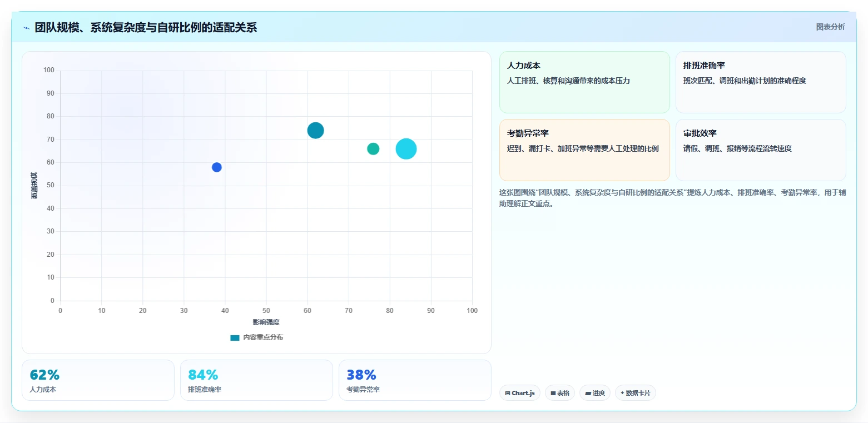Click the 数据卡片 tag chip

[x=636, y=393]
